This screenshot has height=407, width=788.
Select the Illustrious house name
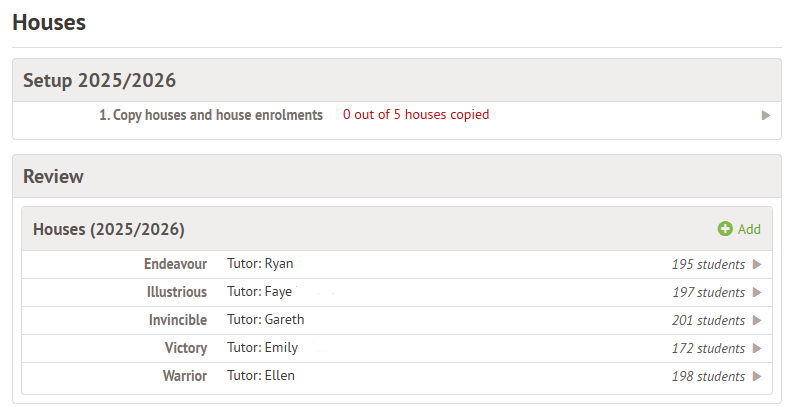pyautogui.click(x=177, y=292)
